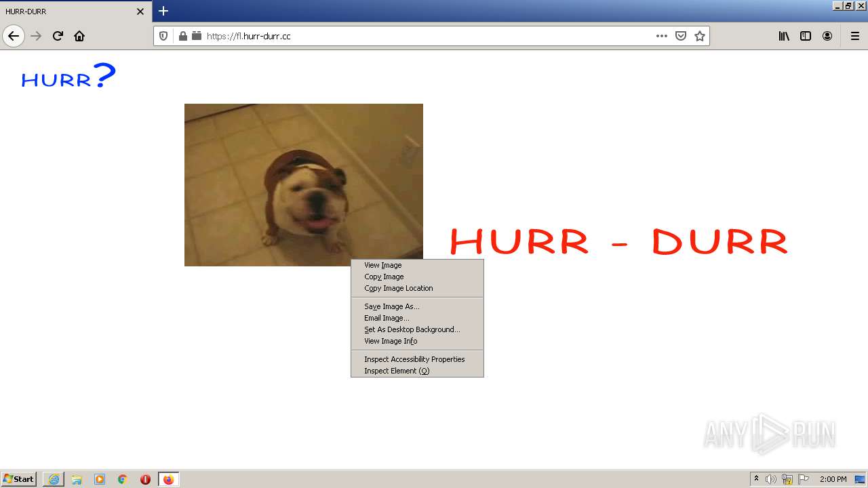Open View Image Info
Screen dimensions: 868x488
click(417, 341)
